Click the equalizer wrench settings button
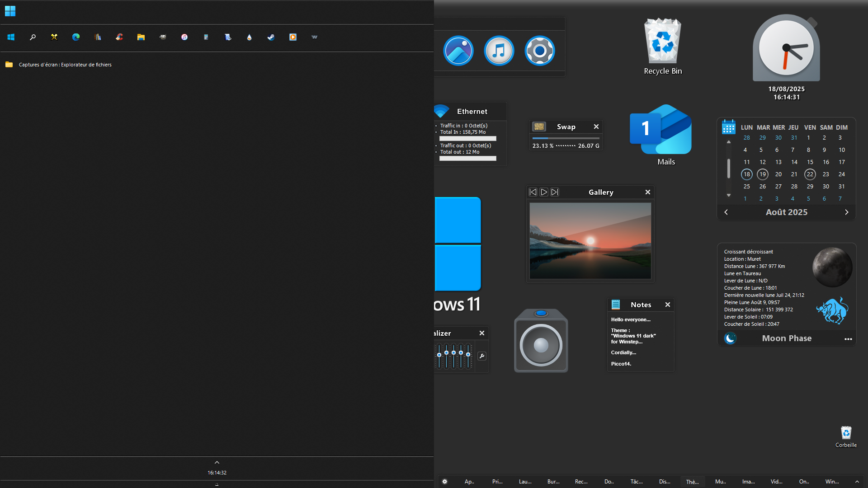 [x=482, y=356]
